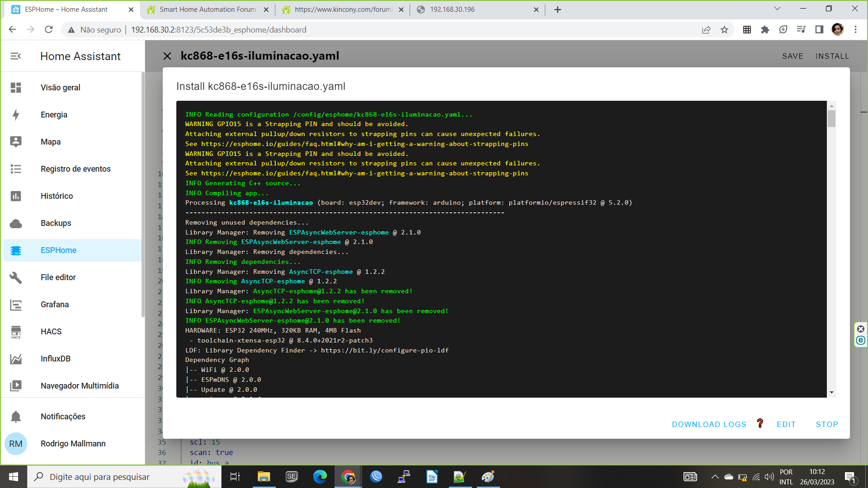Bookmark this page with the star icon
The image size is (868, 488).
724,30
